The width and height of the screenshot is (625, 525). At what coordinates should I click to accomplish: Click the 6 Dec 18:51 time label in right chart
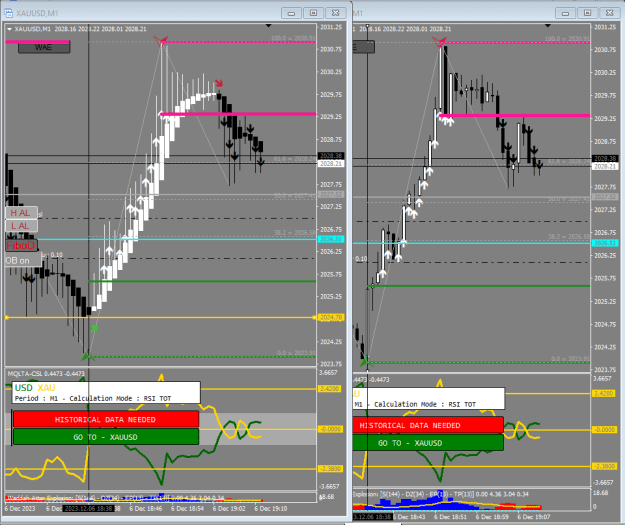tap(450, 517)
